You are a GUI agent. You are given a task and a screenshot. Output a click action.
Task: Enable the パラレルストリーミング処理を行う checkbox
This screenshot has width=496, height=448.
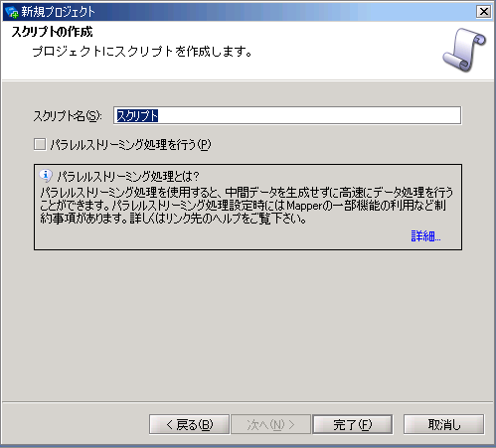pos(40,144)
